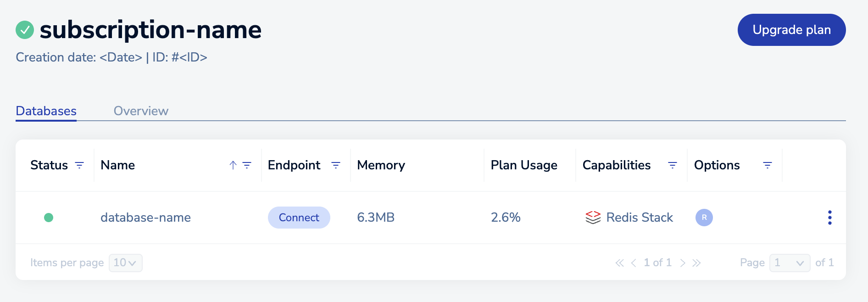Viewport: 868px width, 302px height.
Task: Sort ascending by Name arrow icon
Action: point(233,165)
